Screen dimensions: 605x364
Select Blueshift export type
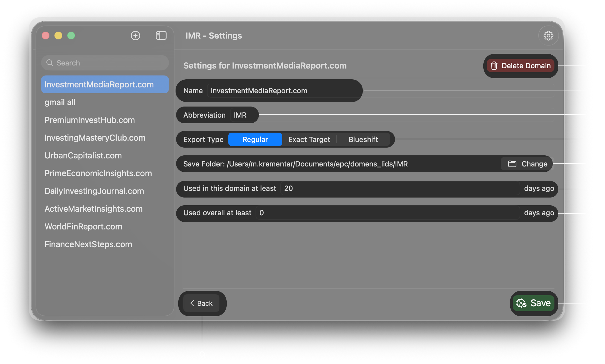(363, 139)
